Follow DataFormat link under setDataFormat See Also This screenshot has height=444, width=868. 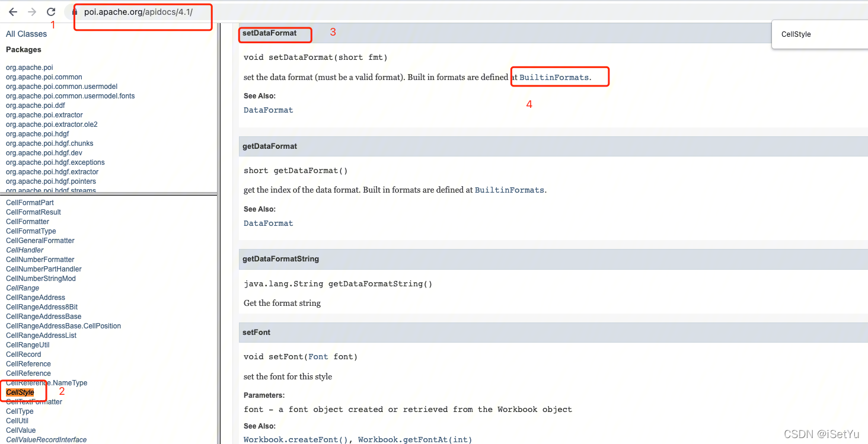coord(269,110)
